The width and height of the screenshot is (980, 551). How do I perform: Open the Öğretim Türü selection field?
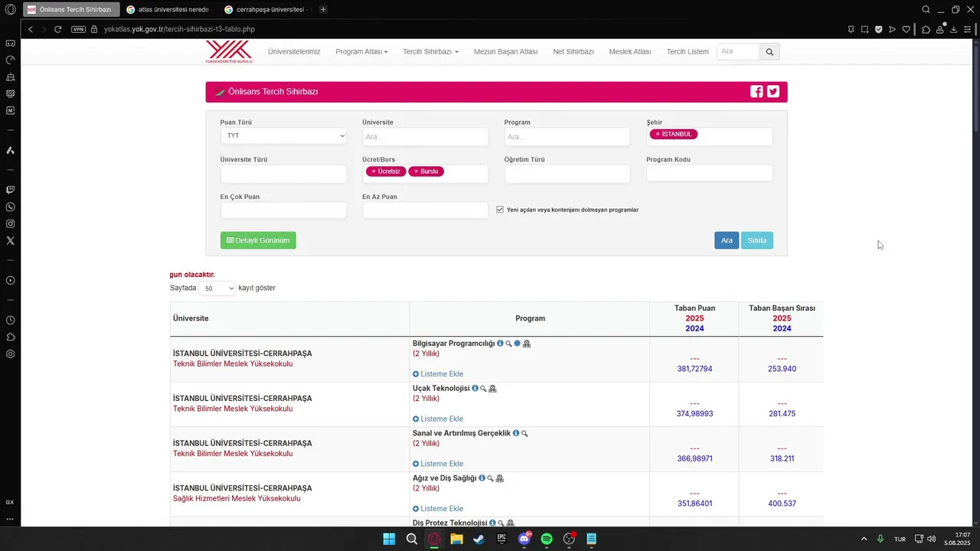point(567,174)
